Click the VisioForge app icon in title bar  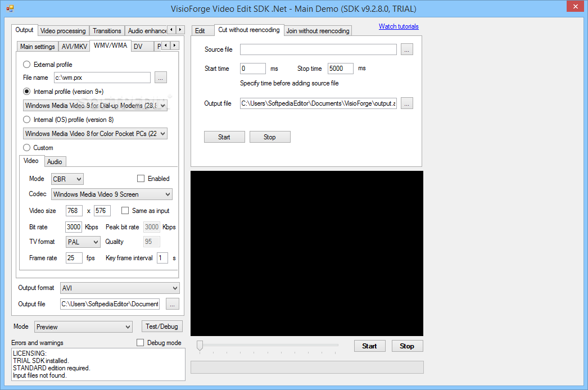coord(10,8)
